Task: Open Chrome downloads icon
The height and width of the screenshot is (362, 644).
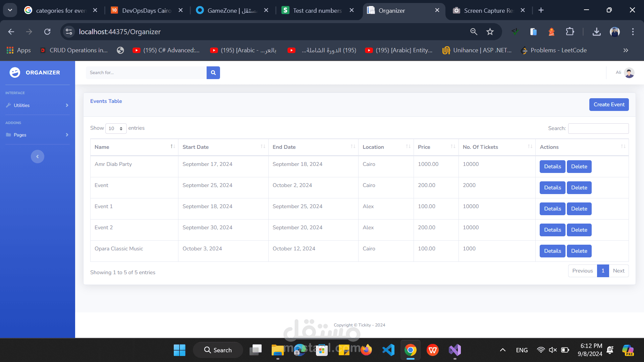Action: (x=596, y=32)
